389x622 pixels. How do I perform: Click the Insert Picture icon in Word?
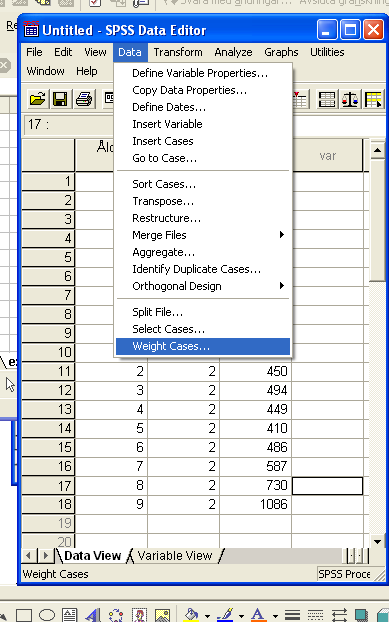tap(162, 615)
